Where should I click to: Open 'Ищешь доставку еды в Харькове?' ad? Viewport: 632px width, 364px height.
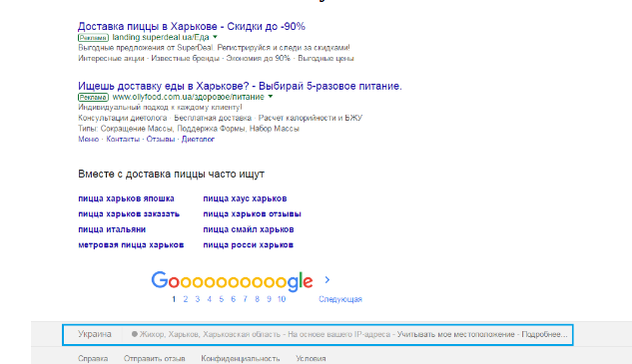[240, 86]
